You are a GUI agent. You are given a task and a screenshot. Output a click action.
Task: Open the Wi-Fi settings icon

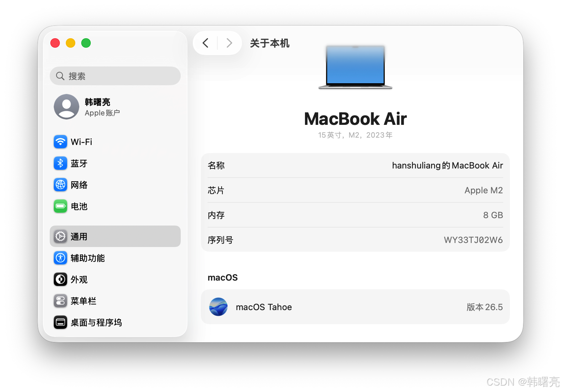click(x=60, y=142)
